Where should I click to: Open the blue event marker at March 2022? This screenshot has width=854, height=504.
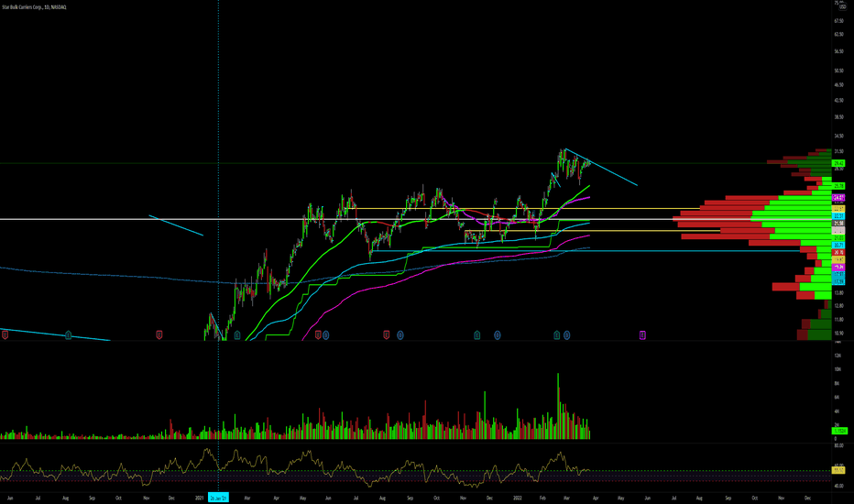pos(567,335)
